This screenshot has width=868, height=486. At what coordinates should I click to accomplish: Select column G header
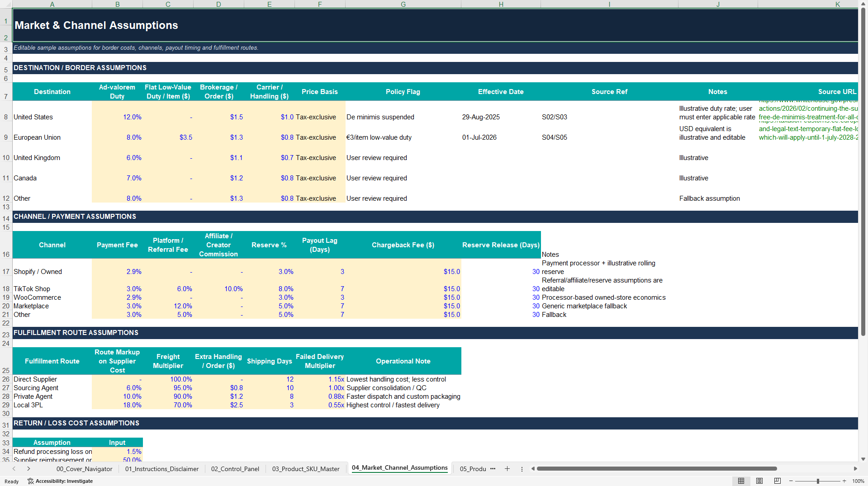click(x=403, y=4)
